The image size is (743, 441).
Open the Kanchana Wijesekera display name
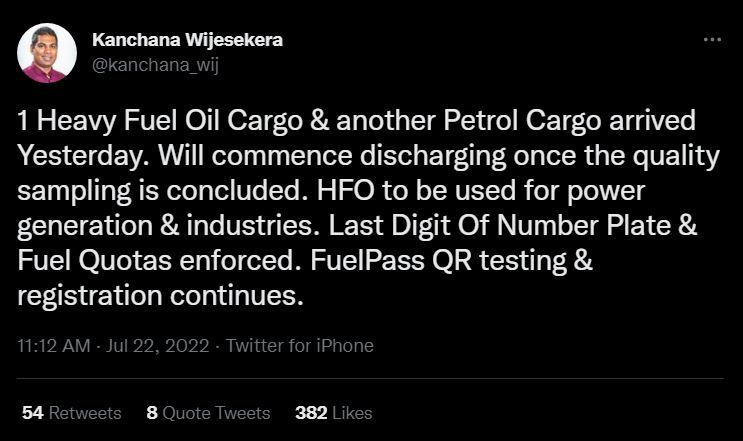[187, 40]
